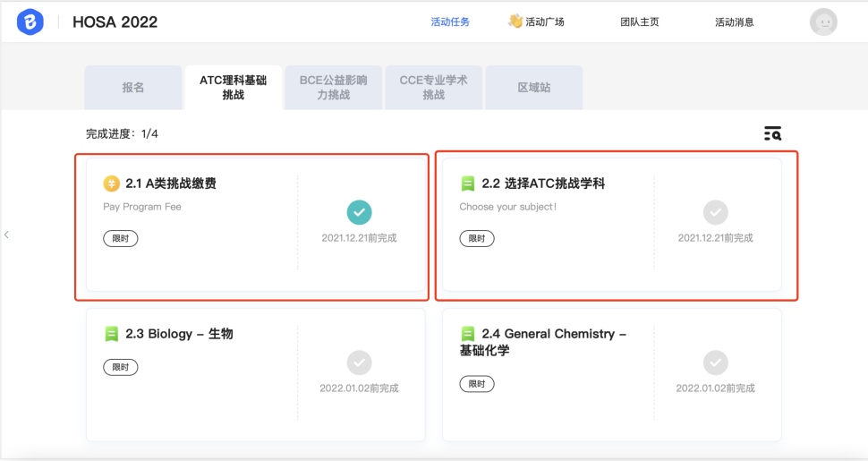Click 2022.01.02前完成 deadline in Chemistry card

715,388
